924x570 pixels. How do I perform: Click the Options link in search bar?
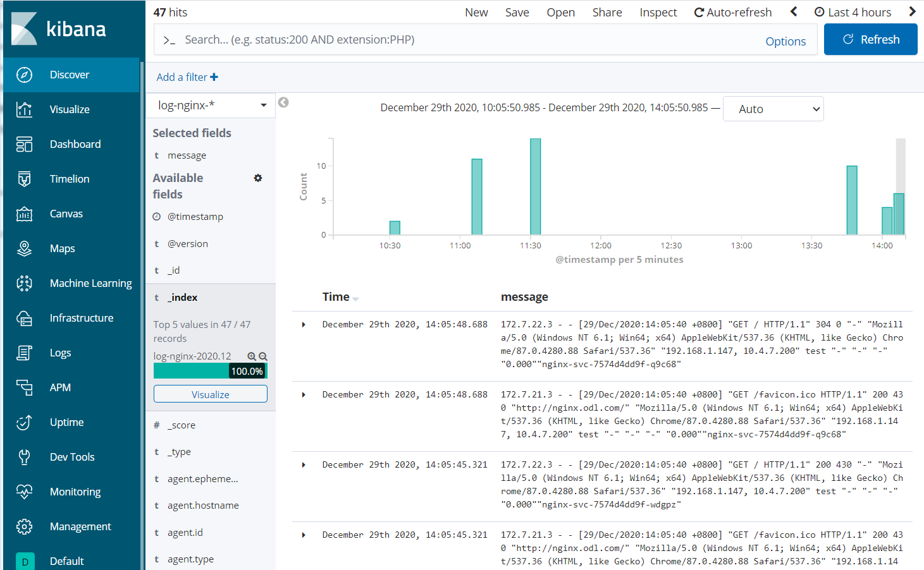tap(785, 41)
